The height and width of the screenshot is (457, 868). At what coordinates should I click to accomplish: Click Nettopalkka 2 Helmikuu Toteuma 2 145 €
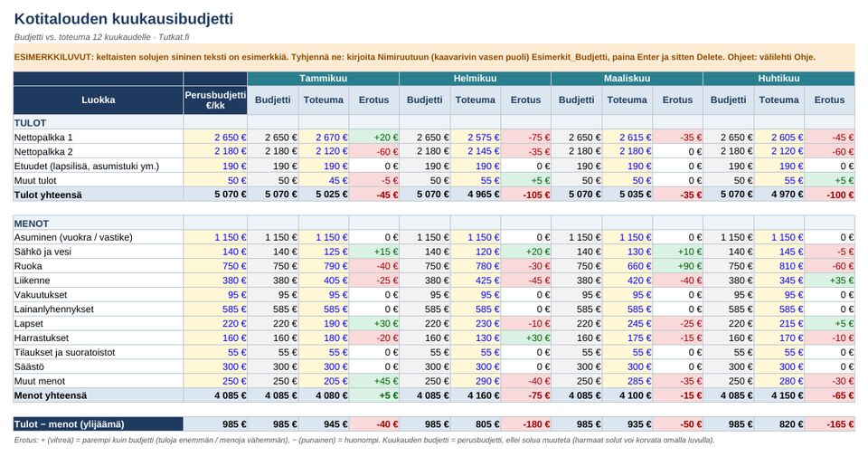pyautogui.click(x=476, y=151)
